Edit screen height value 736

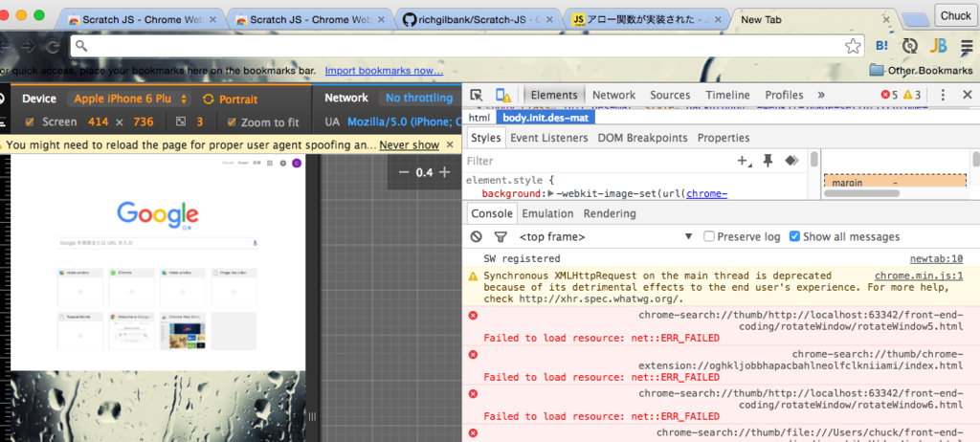pos(144,122)
